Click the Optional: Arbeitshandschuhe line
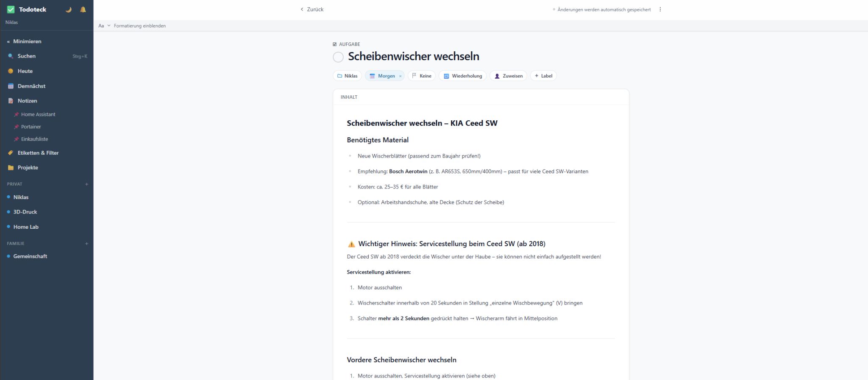 coord(431,202)
